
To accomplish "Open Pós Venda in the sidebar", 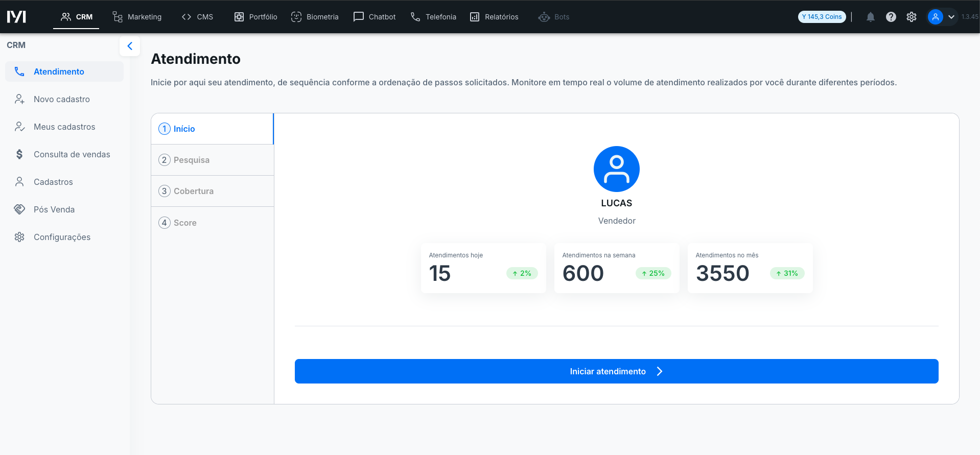I will (54, 209).
